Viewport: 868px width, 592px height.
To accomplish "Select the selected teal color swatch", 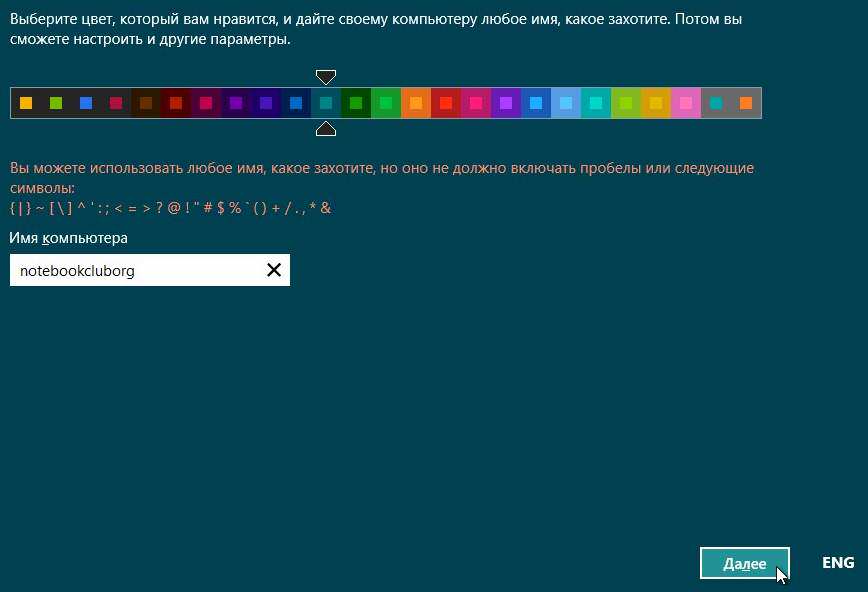I will click(x=326, y=103).
